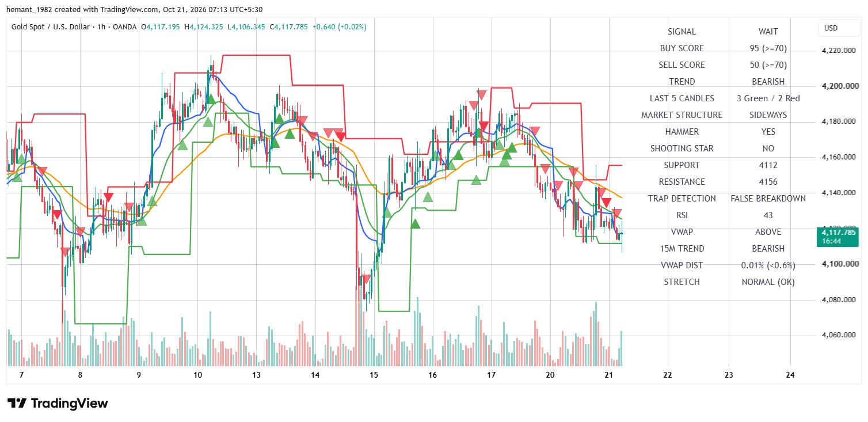
Task: Click the support value 4112
Action: coord(768,165)
